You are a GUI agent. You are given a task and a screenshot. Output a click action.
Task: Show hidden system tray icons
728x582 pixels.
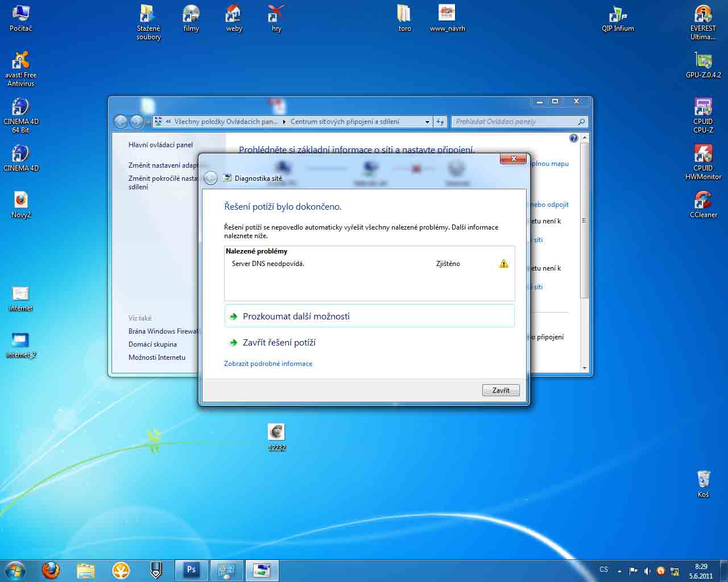[x=619, y=571]
